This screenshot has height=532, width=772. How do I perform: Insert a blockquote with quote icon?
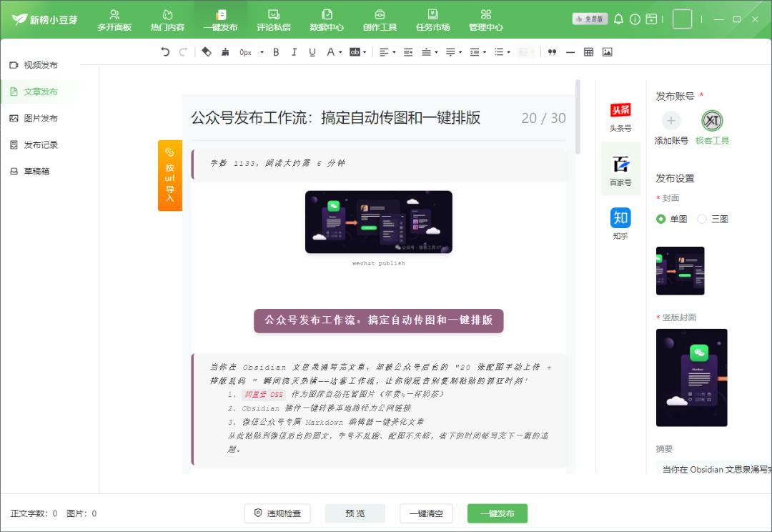pyautogui.click(x=551, y=52)
